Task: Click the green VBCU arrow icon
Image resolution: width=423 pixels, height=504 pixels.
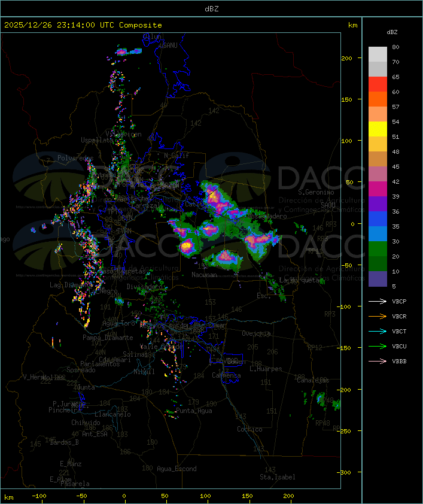Action: (378, 346)
